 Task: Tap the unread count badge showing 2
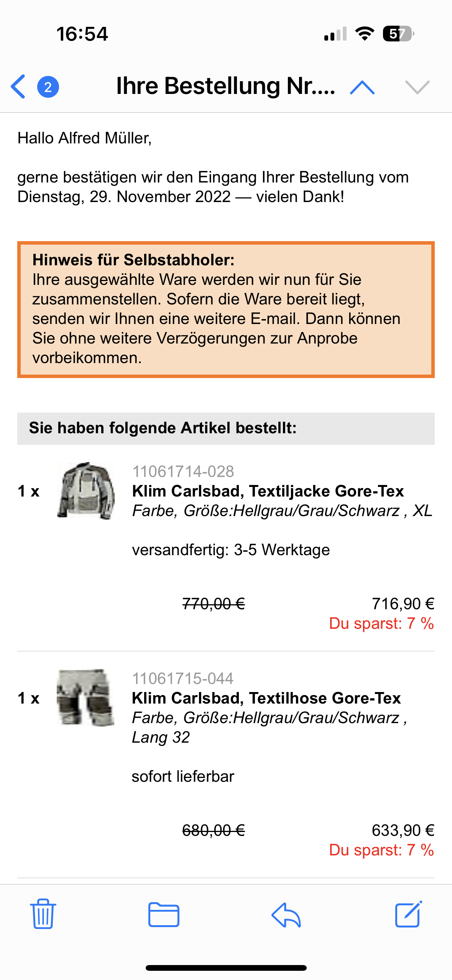(48, 87)
